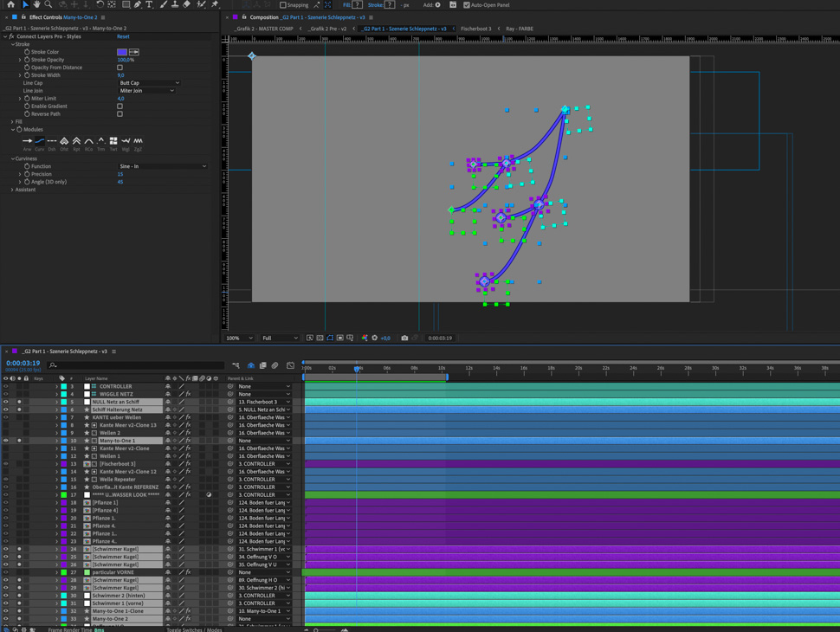Select the Zoom magnifier tool

click(48, 5)
